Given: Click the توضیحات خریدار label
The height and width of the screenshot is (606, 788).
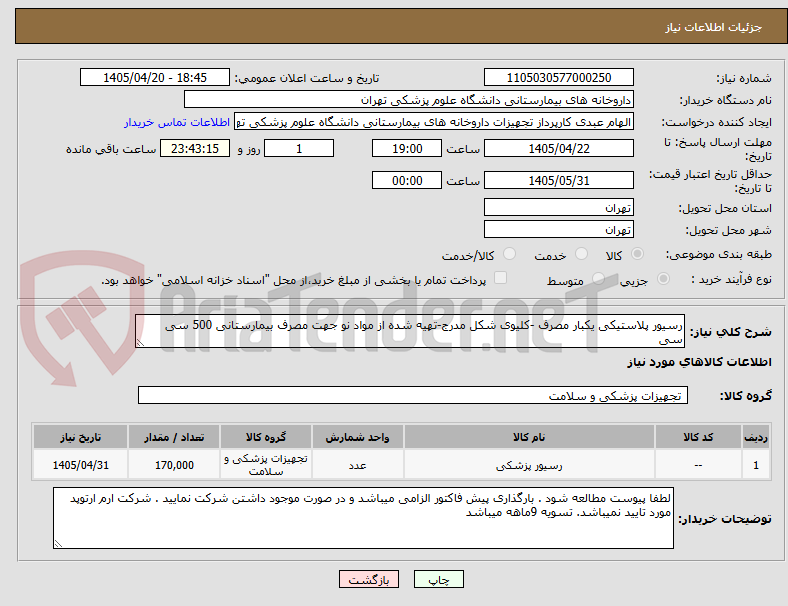Looking at the screenshot, I should coord(725,519).
